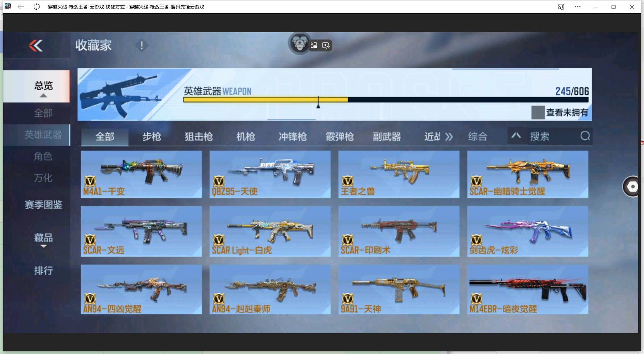Viewport: 644px width, 354px height.
Task: Open the floating round assistant button
Action: click(632, 187)
